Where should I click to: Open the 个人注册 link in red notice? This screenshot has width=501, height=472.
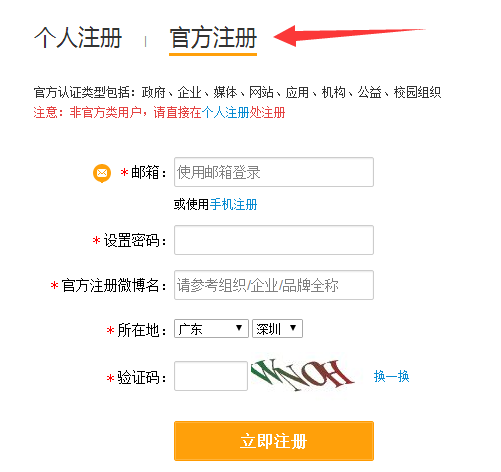(x=225, y=113)
